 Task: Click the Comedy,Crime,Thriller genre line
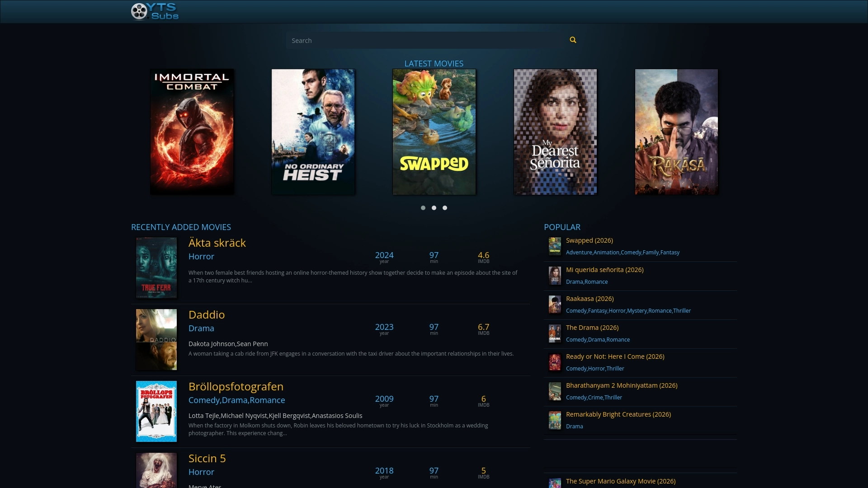(x=594, y=398)
